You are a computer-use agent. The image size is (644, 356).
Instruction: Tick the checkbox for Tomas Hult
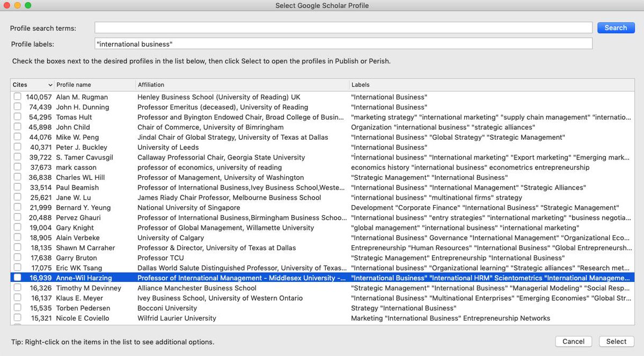click(x=18, y=117)
